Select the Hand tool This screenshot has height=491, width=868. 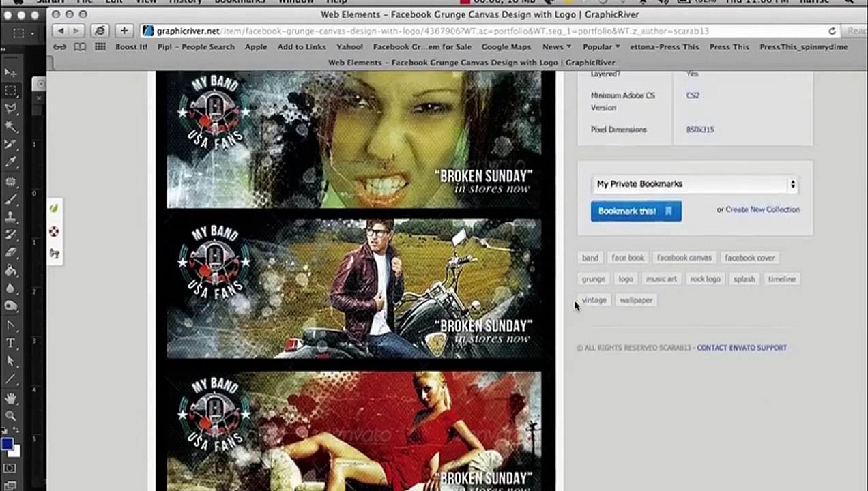tap(10, 398)
